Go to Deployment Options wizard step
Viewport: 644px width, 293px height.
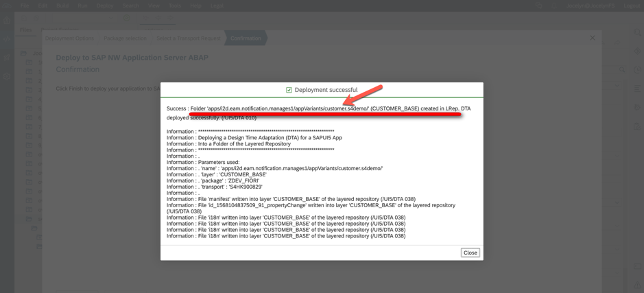pos(69,38)
